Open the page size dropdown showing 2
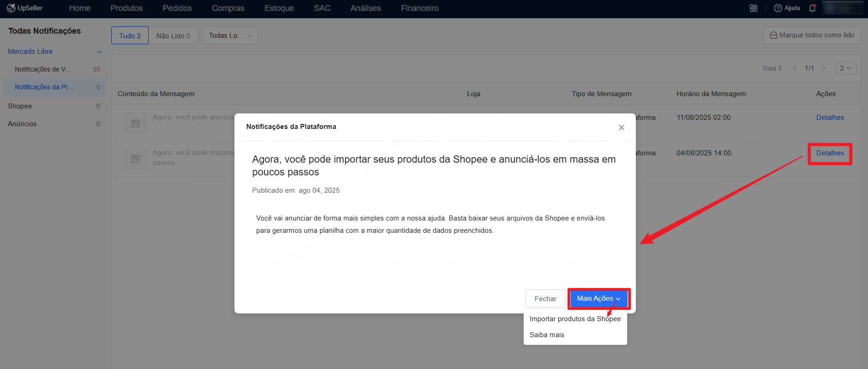The width and height of the screenshot is (868, 369). pos(846,68)
